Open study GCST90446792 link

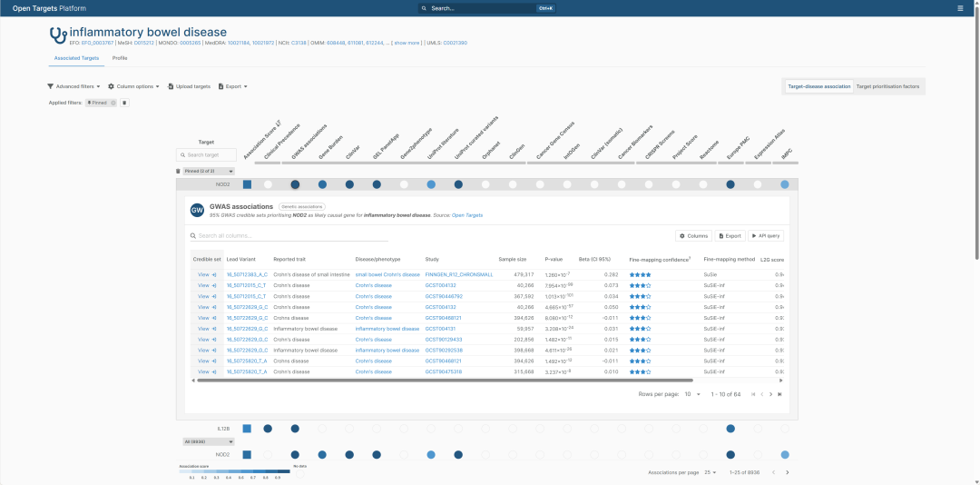pyautogui.click(x=444, y=296)
